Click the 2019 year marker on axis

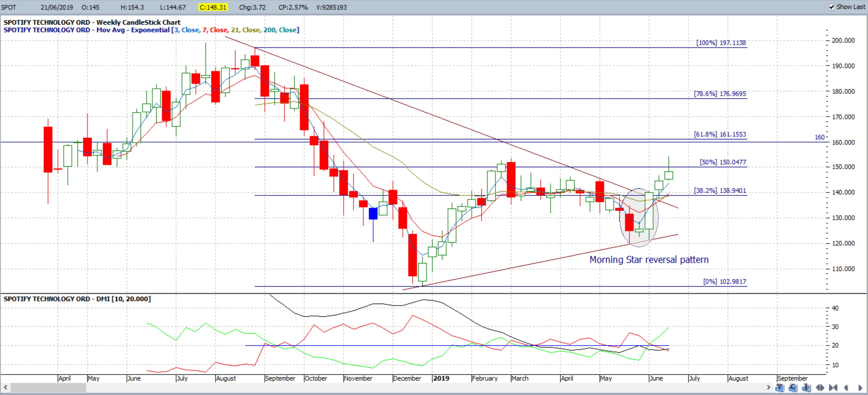pos(441,378)
